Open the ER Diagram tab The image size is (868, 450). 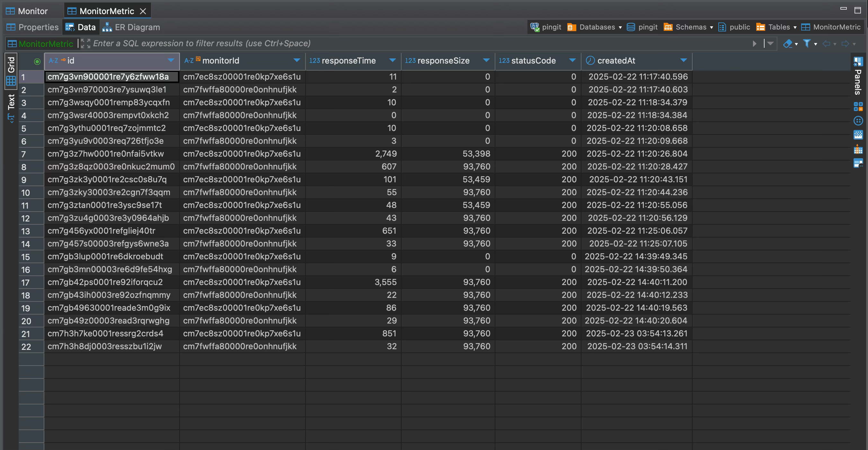pos(131,27)
